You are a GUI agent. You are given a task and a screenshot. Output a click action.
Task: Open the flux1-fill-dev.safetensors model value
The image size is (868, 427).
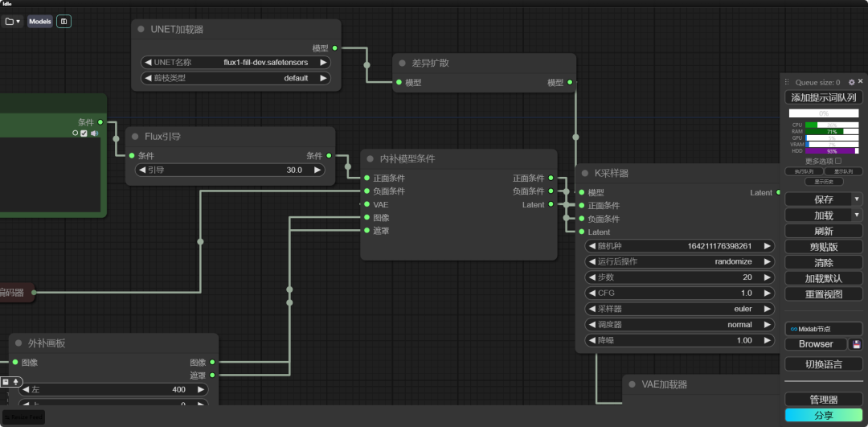click(266, 62)
